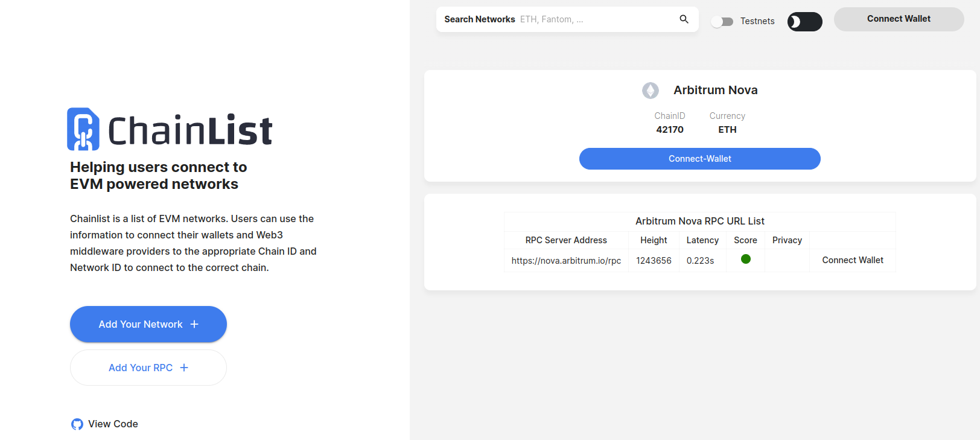Enable the Testnets switch
Screen dimensions: 980x440
point(722,22)
